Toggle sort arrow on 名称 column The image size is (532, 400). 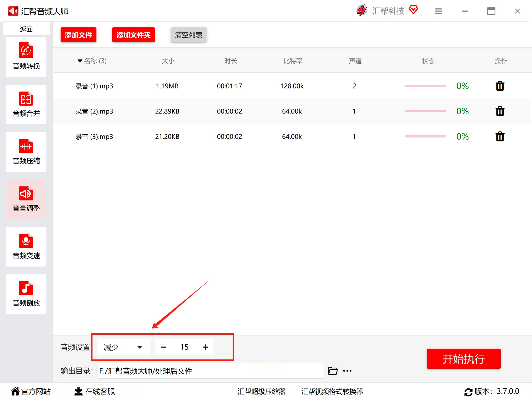coord(80,61)
